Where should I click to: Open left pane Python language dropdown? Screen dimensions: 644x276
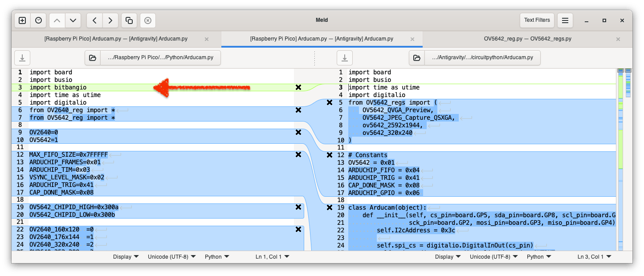pos(217,257)
